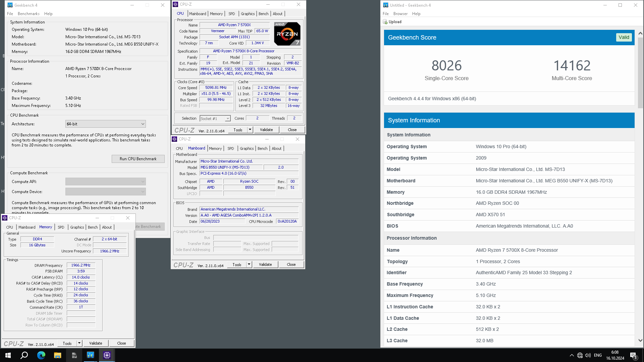Open volume speaker icon in the tray

point(588,355)
